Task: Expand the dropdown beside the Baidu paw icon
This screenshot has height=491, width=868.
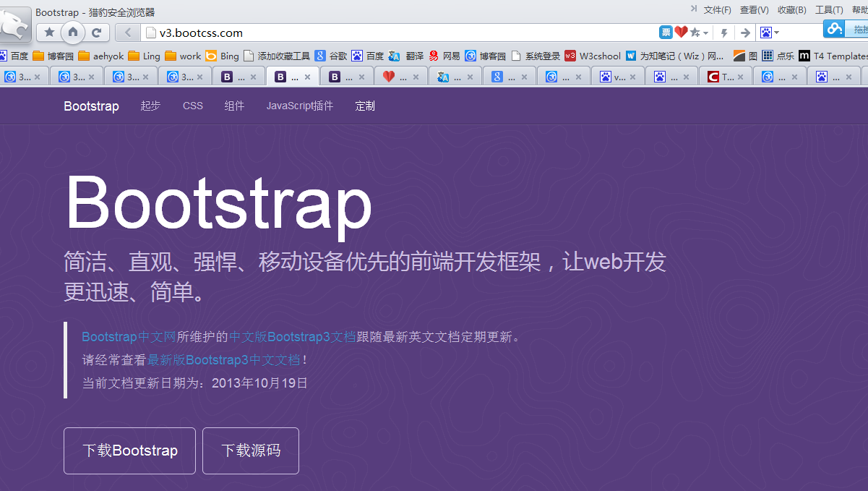Action: click(x=778, y=33)
